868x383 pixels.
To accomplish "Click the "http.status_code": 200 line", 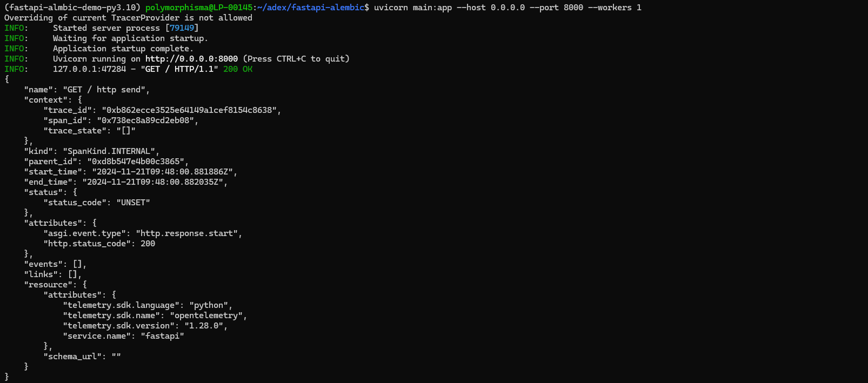I will (x=99, y=244).
